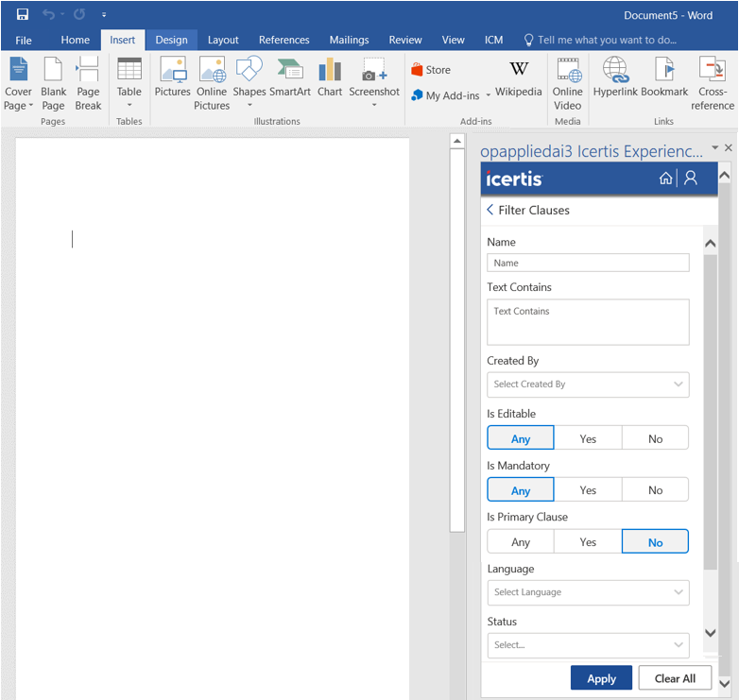Switch to the Layout ribbon tab
This screenshot has height=700, width=739.
223,40
